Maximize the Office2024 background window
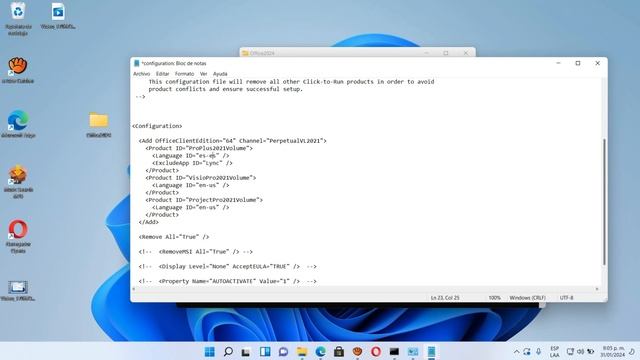Screen dimensions: 640x360 446,53
